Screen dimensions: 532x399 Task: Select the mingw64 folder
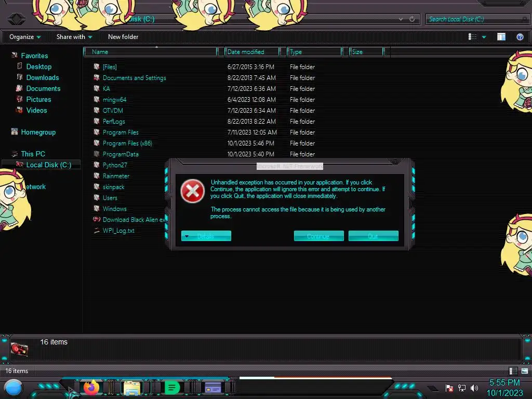click(114, 99)
